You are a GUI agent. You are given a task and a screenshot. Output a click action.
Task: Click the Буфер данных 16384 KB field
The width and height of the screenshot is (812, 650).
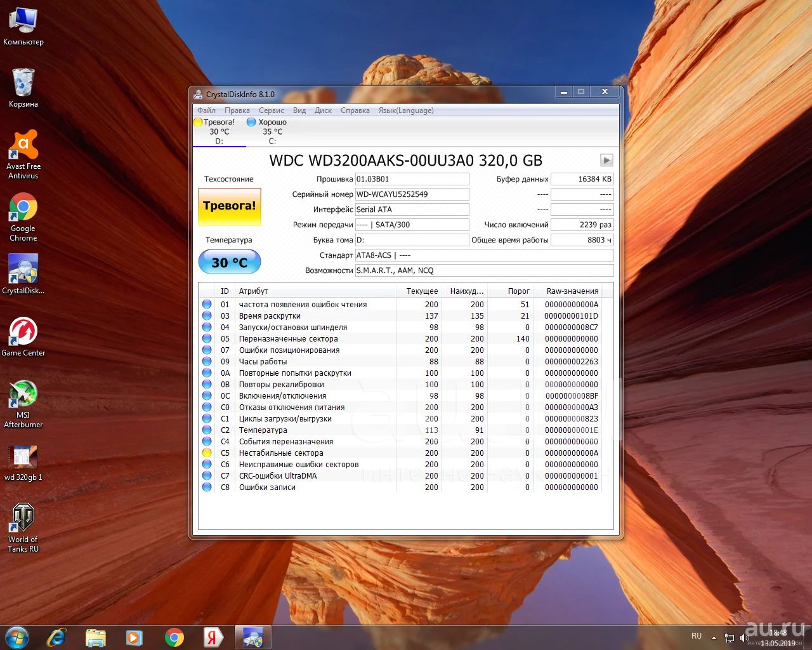582,179
